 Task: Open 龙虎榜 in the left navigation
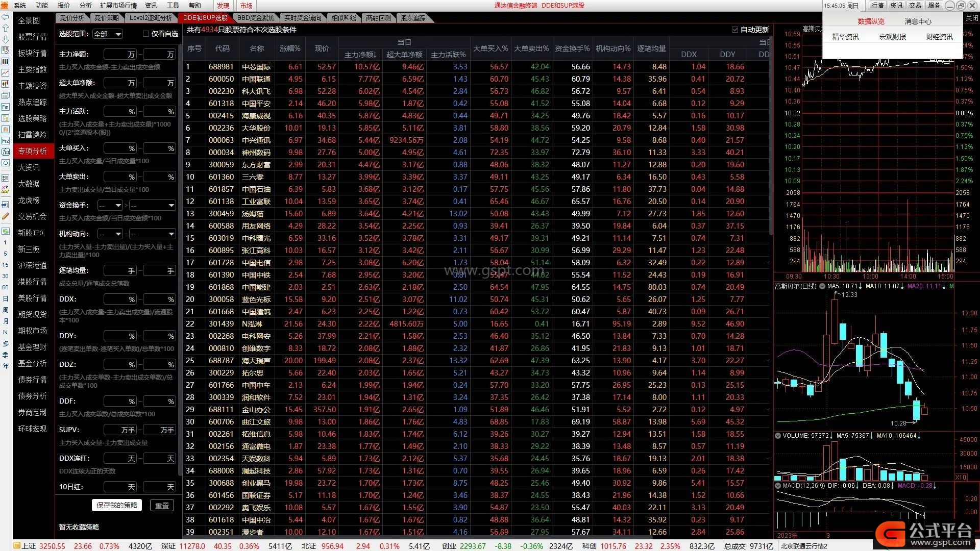(29, 200)
